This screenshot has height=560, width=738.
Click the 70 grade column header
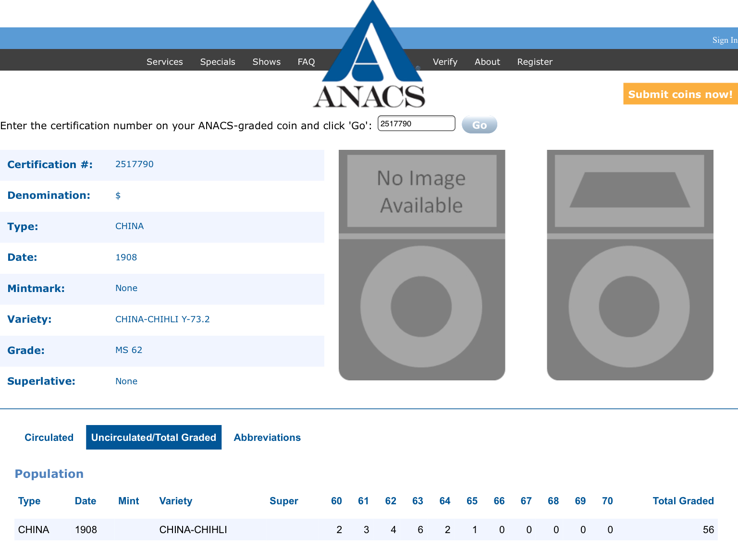coord(607,501)
